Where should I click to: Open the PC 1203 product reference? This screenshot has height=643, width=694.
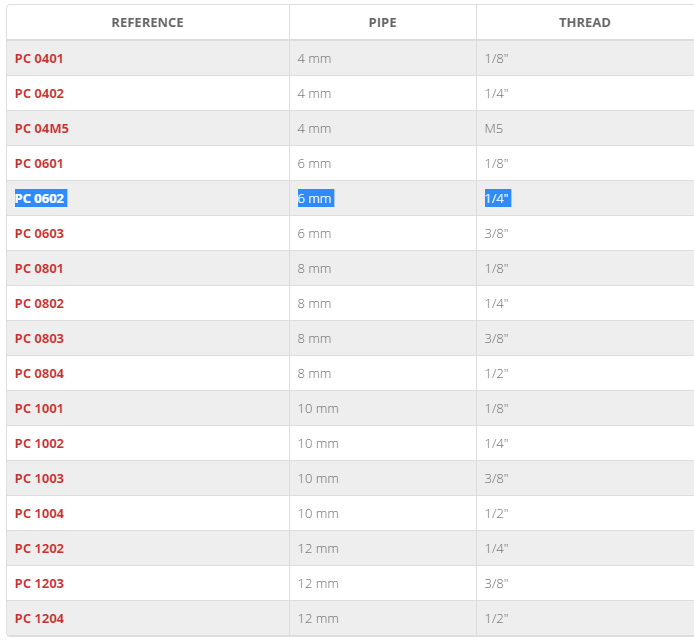[39, 583]
